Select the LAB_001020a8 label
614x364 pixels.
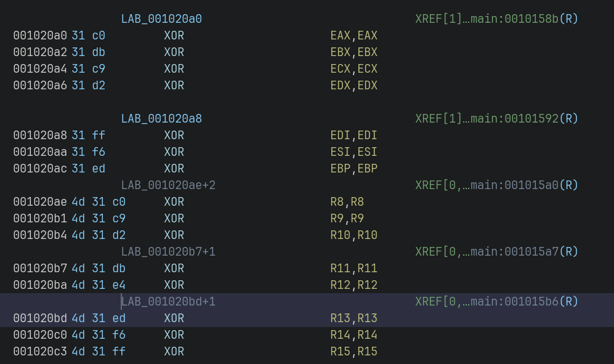pyautogui.click(x=161, y=119)
